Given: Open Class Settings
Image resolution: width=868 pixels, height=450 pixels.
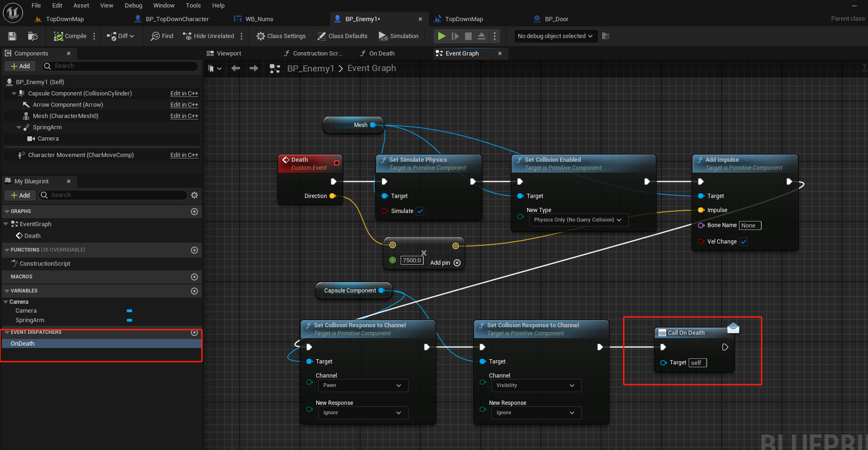Looking at the screenshot, I should tap(281, 36).
